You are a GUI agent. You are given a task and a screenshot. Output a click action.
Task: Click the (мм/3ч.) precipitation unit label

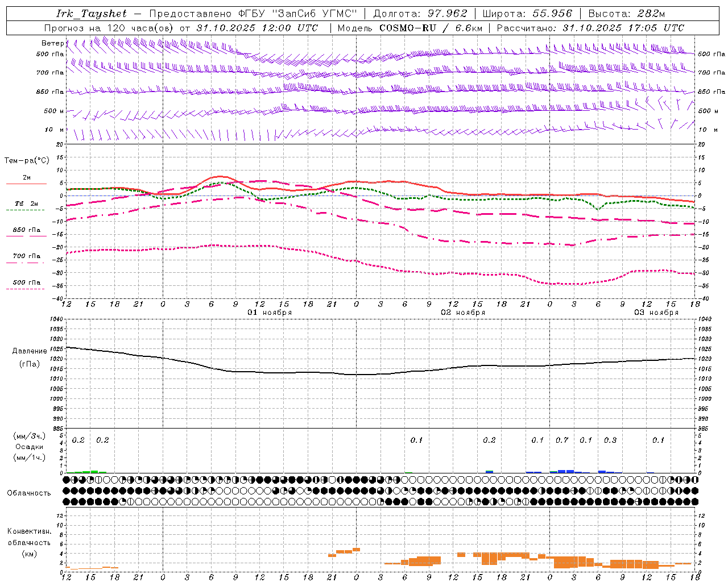coord(30,436)
